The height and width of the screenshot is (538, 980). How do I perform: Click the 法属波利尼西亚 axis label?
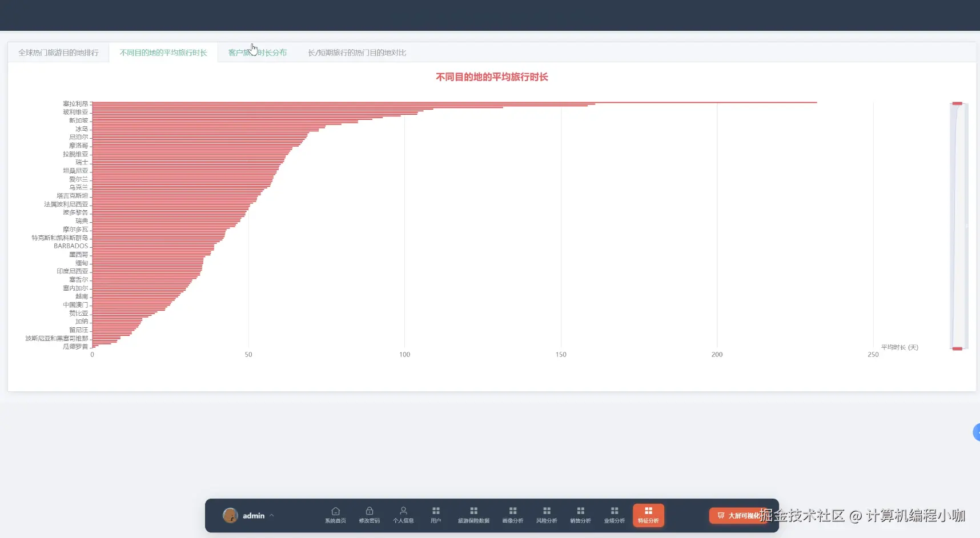pyautogui.click(x=66, y=204)
